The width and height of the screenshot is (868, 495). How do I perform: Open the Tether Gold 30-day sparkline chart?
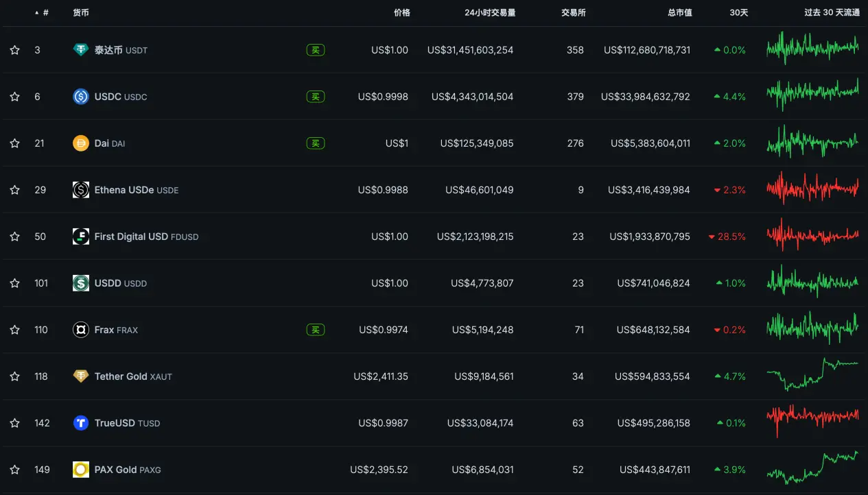(x=812, y=376)
